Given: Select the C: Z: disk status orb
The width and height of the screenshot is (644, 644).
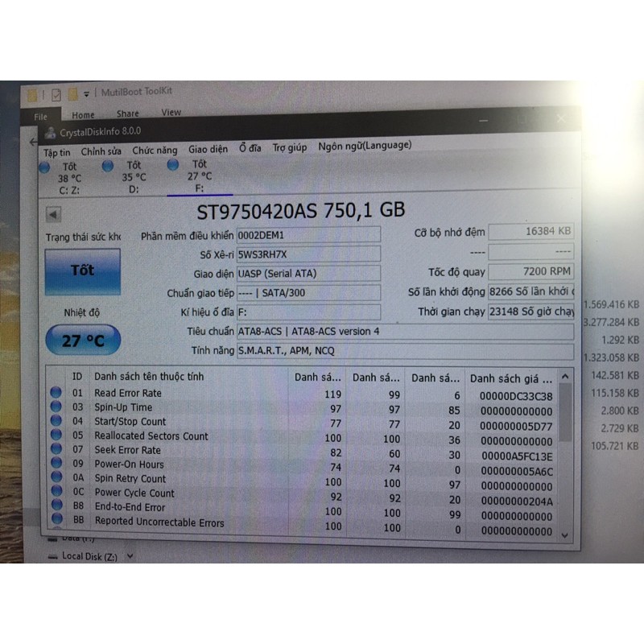Looking at the screenshot, I should click(x=44, y=167).
